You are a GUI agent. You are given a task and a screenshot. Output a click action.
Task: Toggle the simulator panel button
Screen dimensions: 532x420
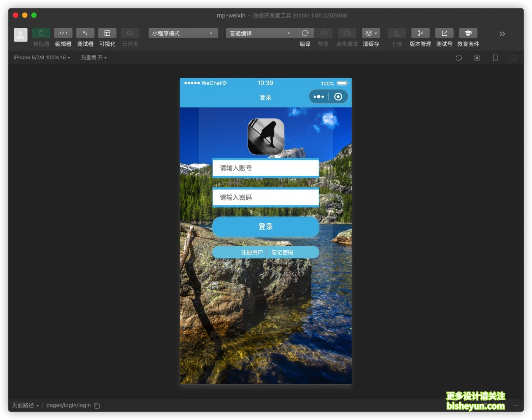pos(41,33)
